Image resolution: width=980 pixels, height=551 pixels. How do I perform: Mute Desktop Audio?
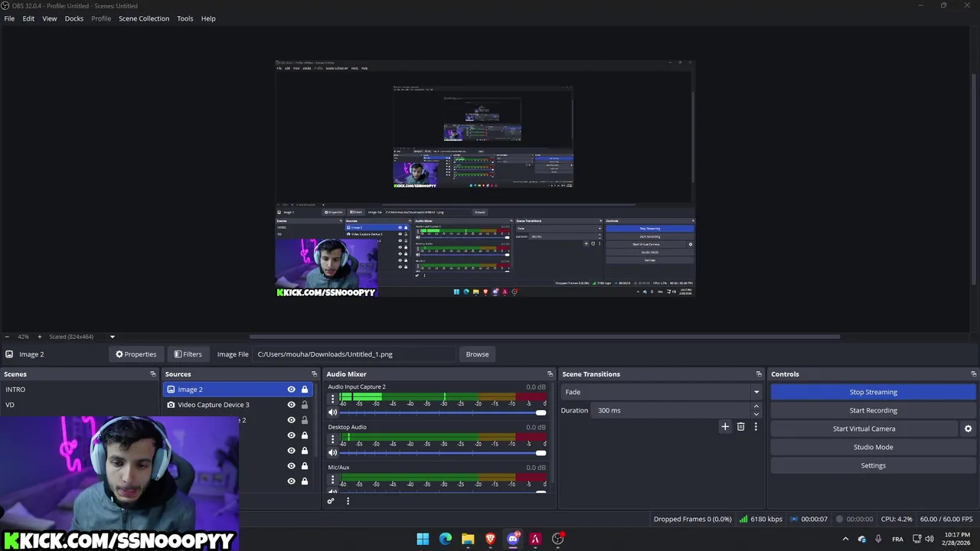(332, 452)
